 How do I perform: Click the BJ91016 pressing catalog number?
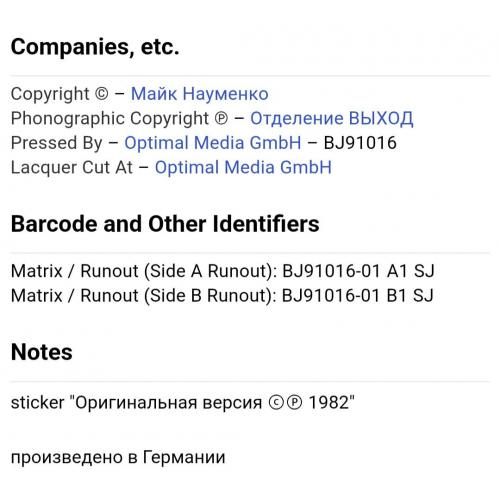pos(360,143)
